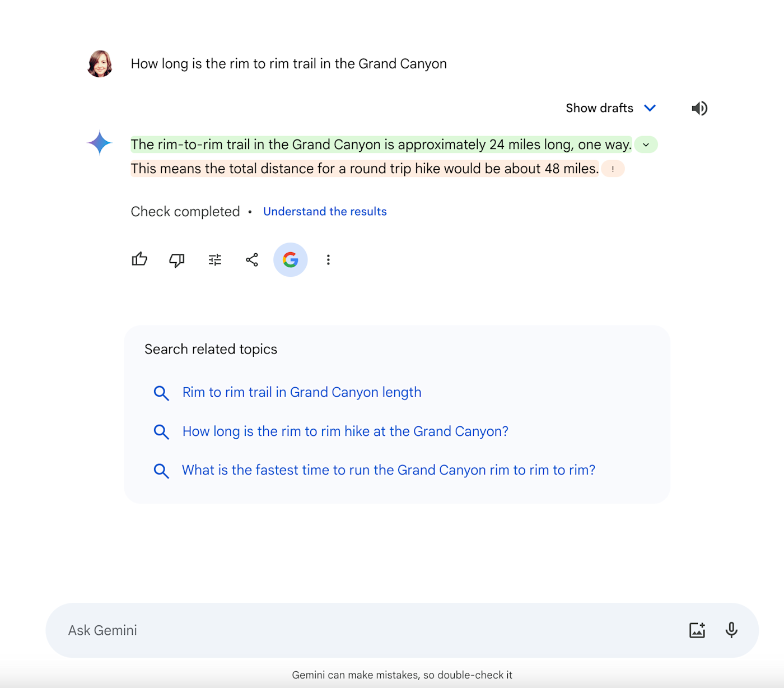Image resolution: width=784 pixels, height=688 pixels.
Task: Click the orange highlighted 48 miles sentence
Action: (x=365, y=169)
